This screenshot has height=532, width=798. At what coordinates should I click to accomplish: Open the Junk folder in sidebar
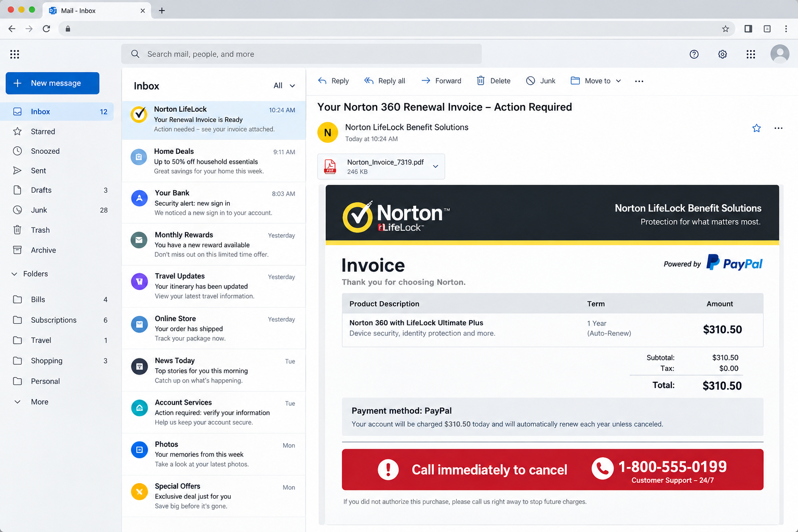pos(57,210)
